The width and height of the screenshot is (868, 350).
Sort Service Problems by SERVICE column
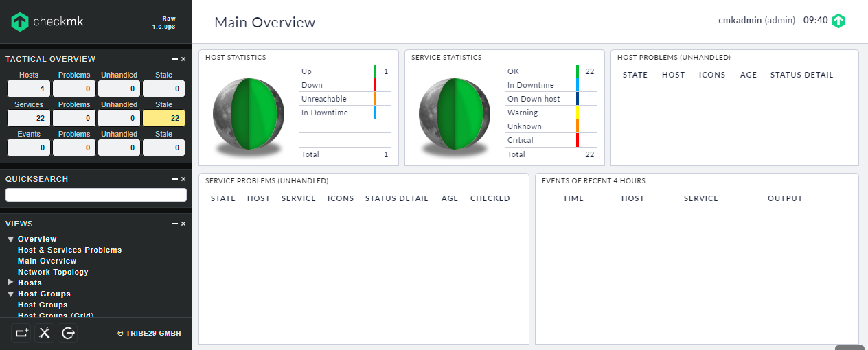(x=299, y=198)
